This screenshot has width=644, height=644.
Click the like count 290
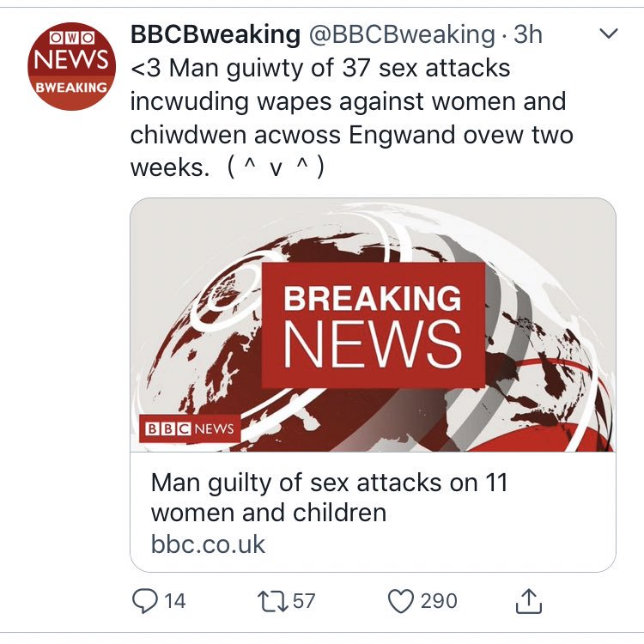(438, 600)
